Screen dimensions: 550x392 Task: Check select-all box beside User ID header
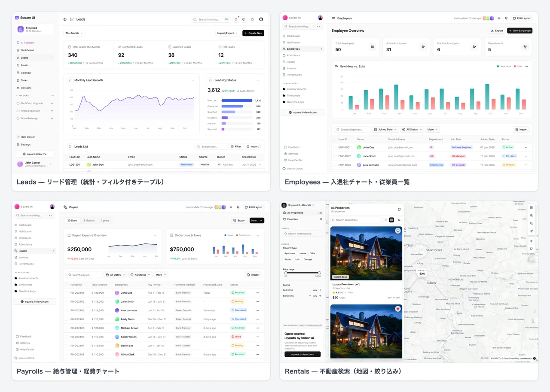335,140
